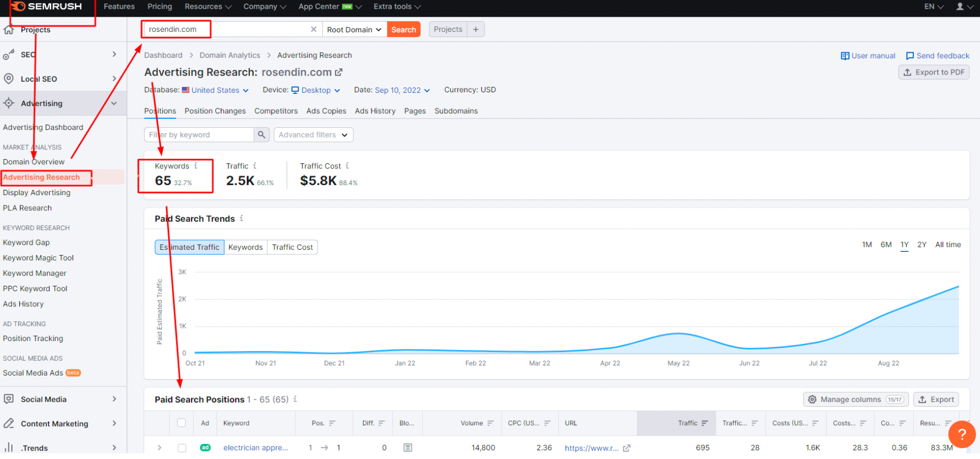980x459 pixels.
Task: Click Manage columns button
Action: click(x=856, y=400)
